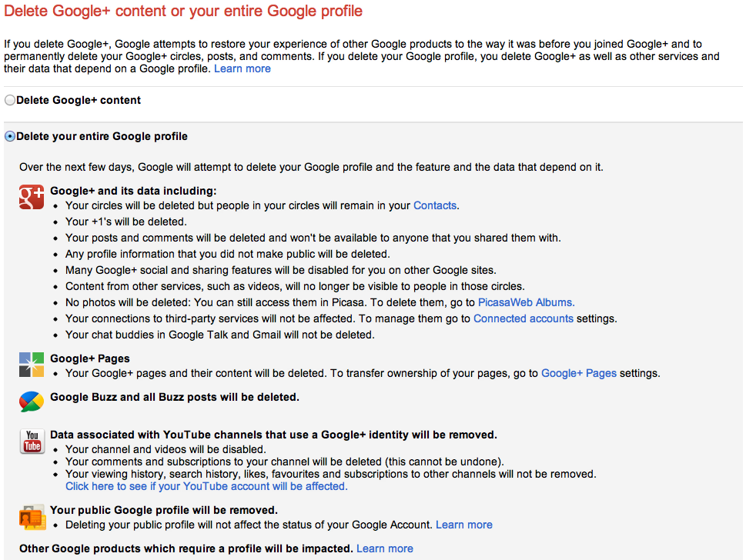The width and height of the screenshot is (746, 560).
Task: Click the Delete Google+ content label text
Action: click(79, 100)
